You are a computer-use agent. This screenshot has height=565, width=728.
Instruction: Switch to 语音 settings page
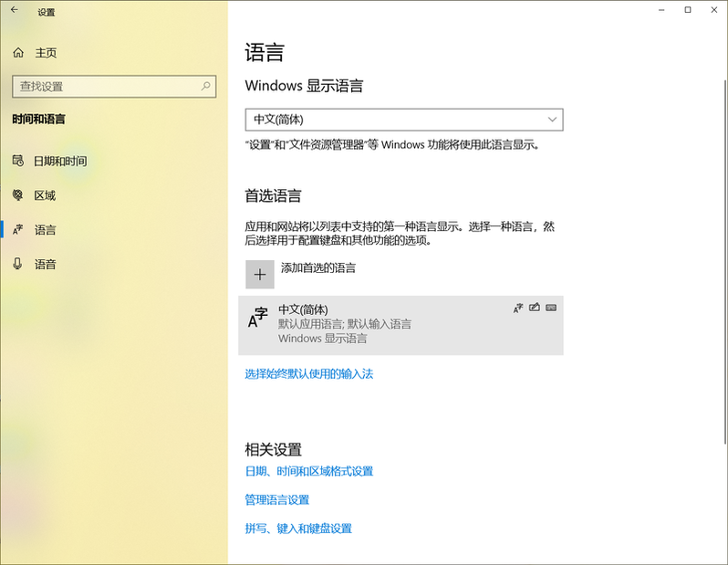(45, 265)
